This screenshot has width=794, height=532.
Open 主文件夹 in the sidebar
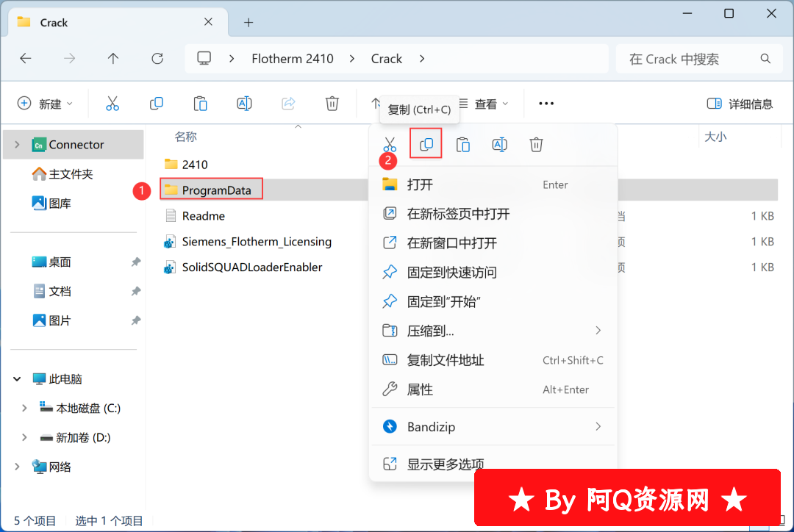(62, 174)
